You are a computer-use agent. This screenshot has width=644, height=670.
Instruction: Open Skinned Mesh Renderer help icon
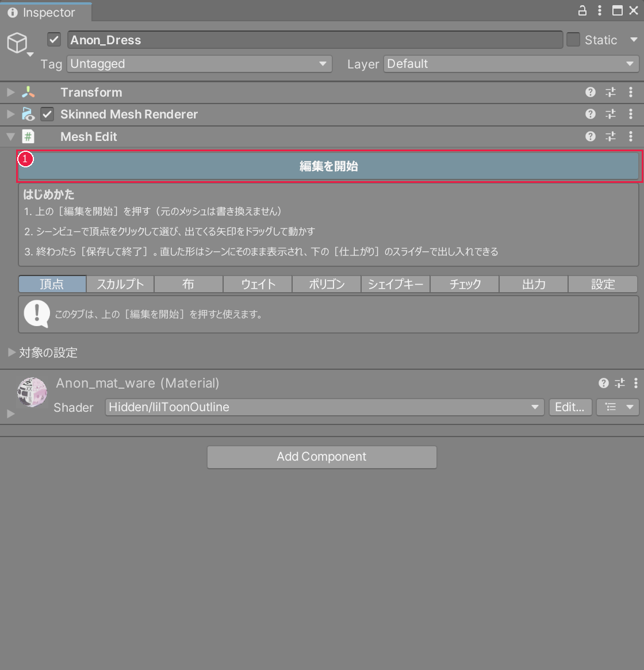tap(590, 114)
